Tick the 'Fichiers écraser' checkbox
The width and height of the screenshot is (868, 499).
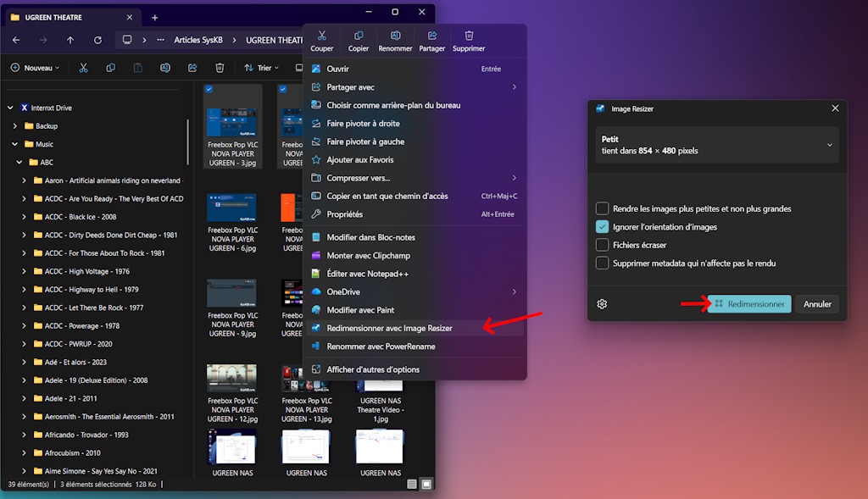602,245
